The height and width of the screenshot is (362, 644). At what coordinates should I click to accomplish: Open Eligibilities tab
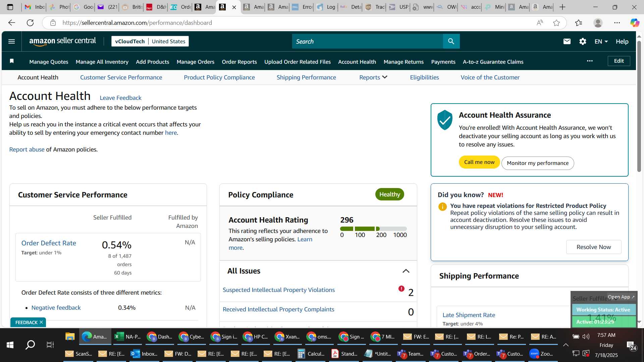424,77
